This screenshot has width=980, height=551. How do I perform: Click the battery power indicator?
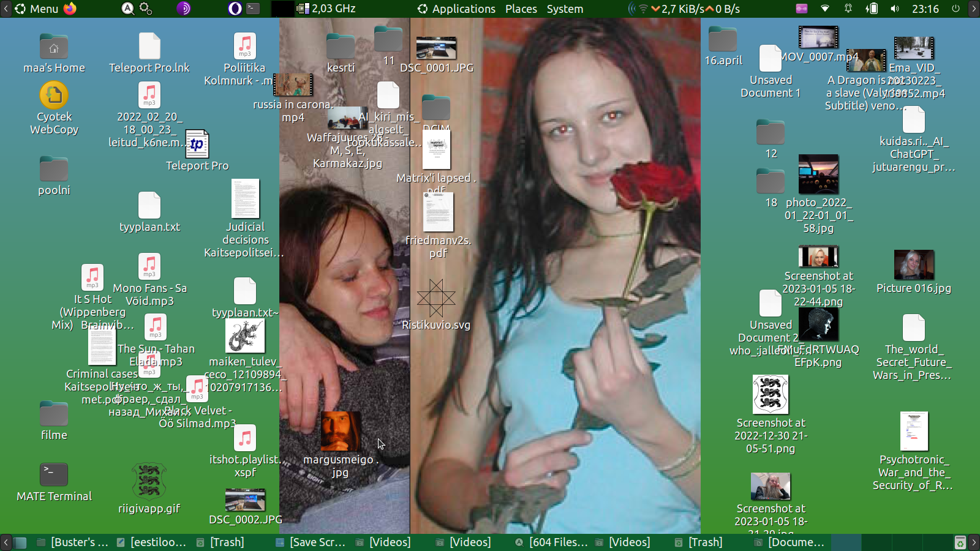pos(872,9)
